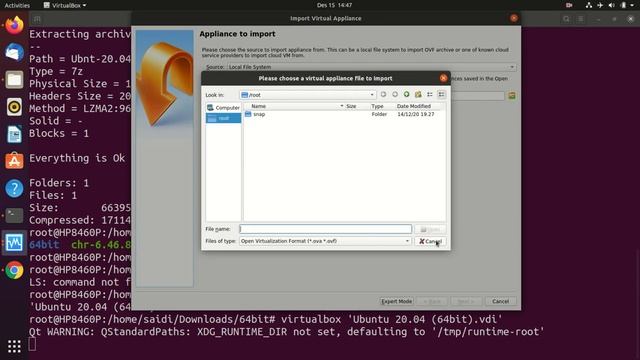Click terminal search icon in header
The image size is (640, 360).
tap(566, 19)
